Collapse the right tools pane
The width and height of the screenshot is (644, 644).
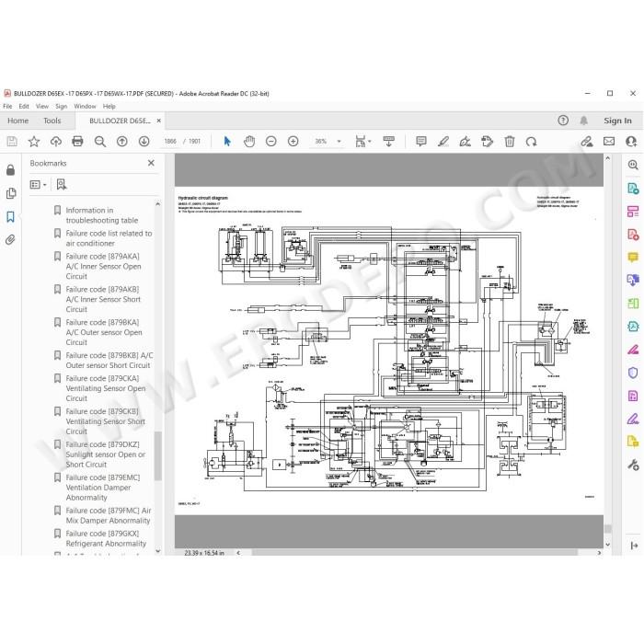click(x=634, y=546)
